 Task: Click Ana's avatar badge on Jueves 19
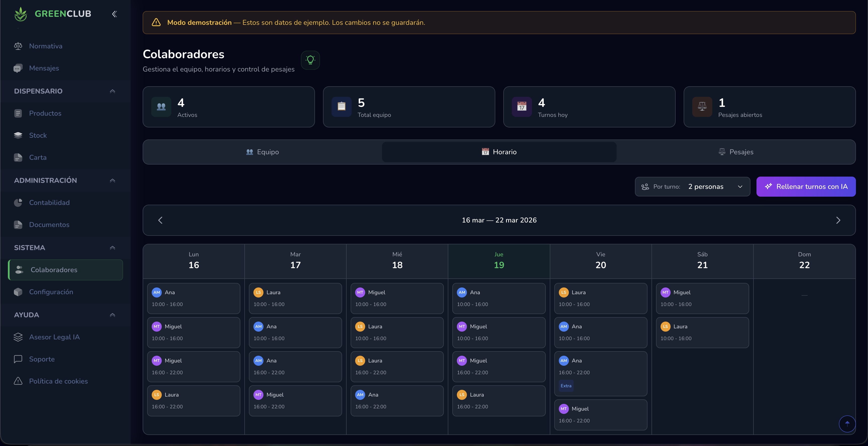point(462,292)
